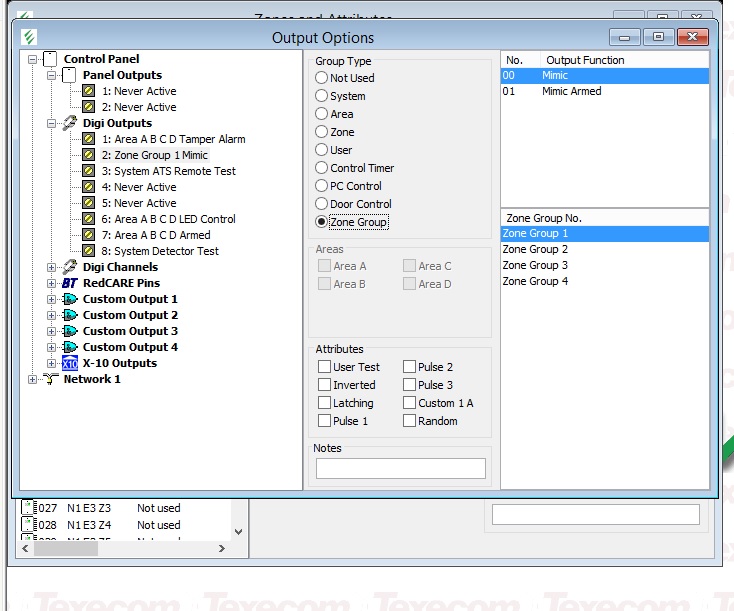This screenshot has width=734, height=611.
Task: Select the System group type radio button
Action: [322, 96]
